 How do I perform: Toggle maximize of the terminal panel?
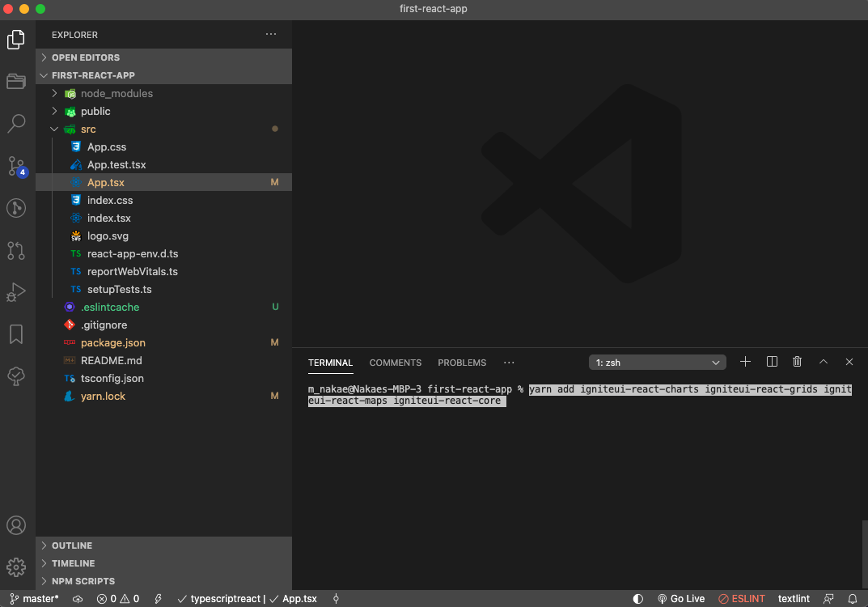[823, 362]
